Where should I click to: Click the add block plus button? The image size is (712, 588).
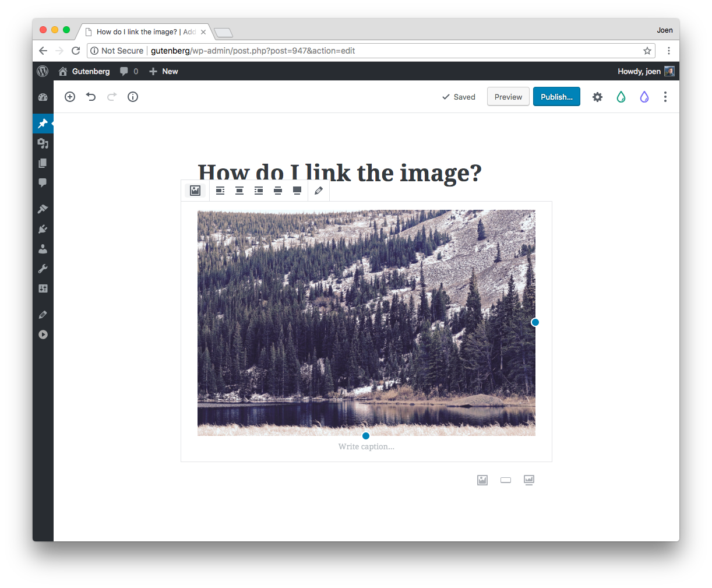click(x=70, y=97)
